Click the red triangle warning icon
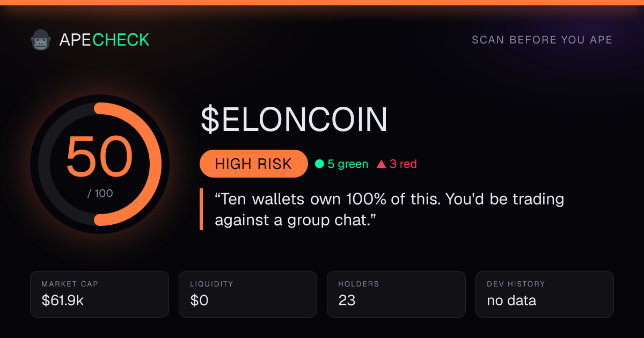This screenshot has width=644, height=338. pos(382,164)
